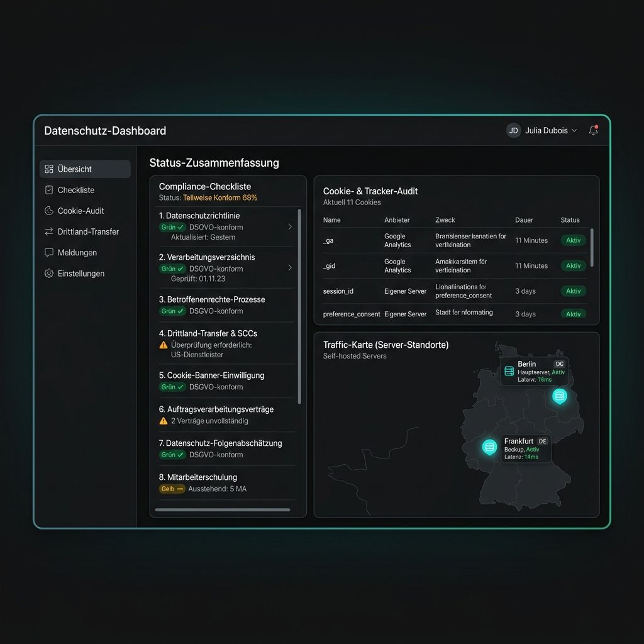Click the Übersicht grid icon
This screenshot has width=644, height=644.
49,169
